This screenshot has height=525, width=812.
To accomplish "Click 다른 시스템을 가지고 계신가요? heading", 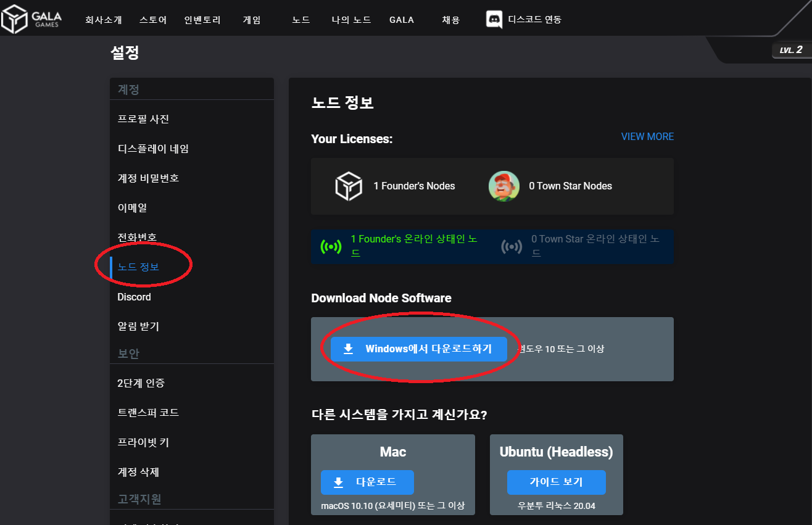I will (x=399, y=413).
